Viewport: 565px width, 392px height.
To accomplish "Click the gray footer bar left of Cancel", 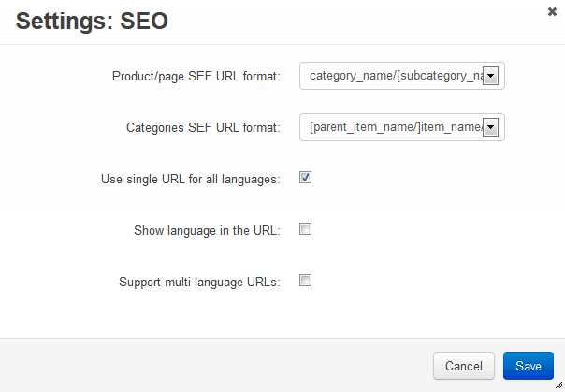I will (216, 366).
